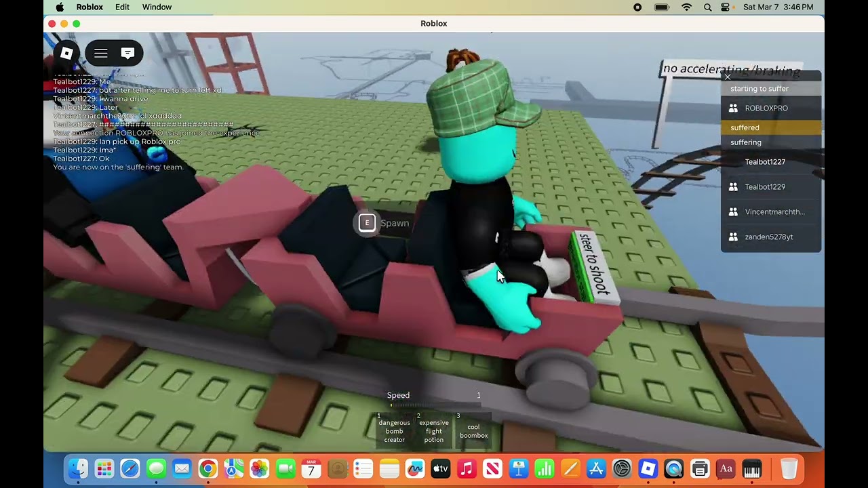868x488 pixels.
Task: Open Apple TV from the Dock
Action: [441, 468]
